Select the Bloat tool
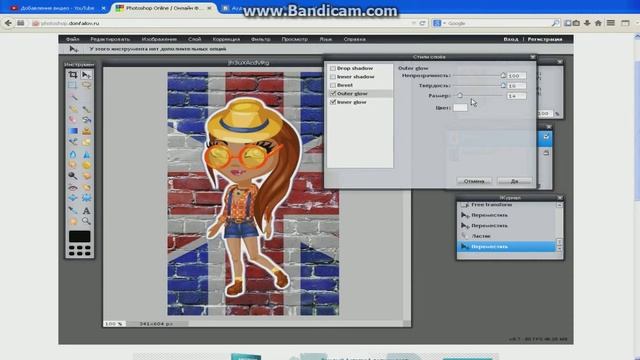The width and height of the screenshot is (640, 360). 73,198
